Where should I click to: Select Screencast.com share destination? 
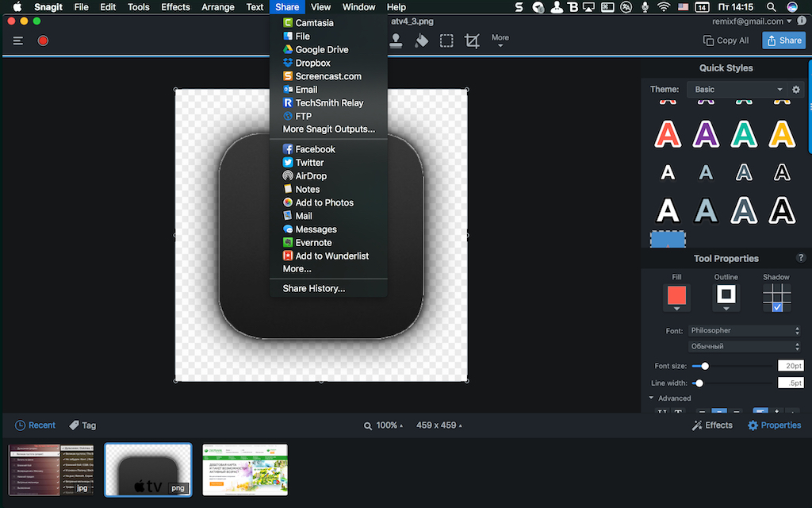(329, 76)
